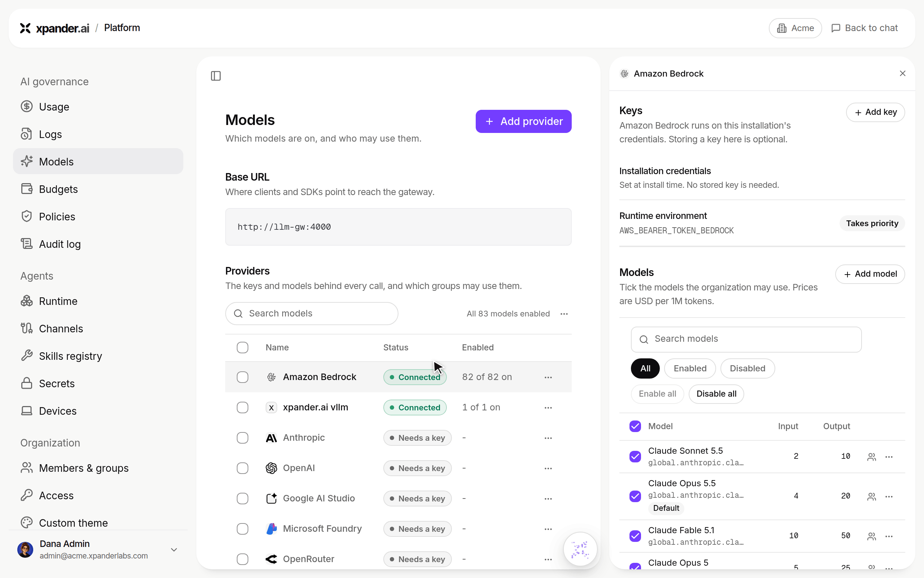This screenshot has height=578, width=924.
Task: Open more options for OpenAI provider row
Action: coord(548,468)
